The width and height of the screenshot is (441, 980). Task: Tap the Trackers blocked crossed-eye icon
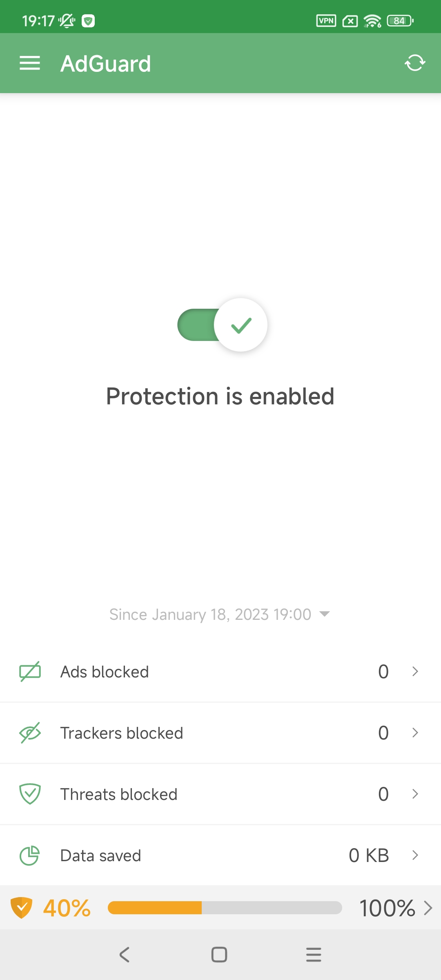[30, 733]
